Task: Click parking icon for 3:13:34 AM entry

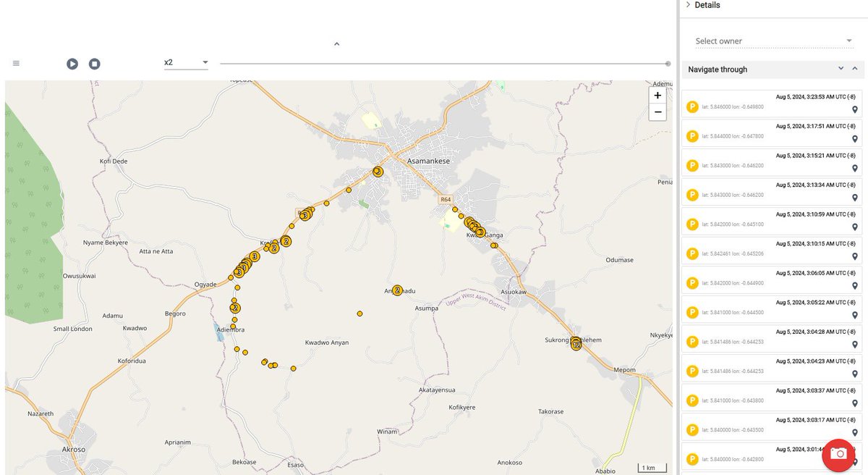Action: pyautogui.click(x=692, y=195)
